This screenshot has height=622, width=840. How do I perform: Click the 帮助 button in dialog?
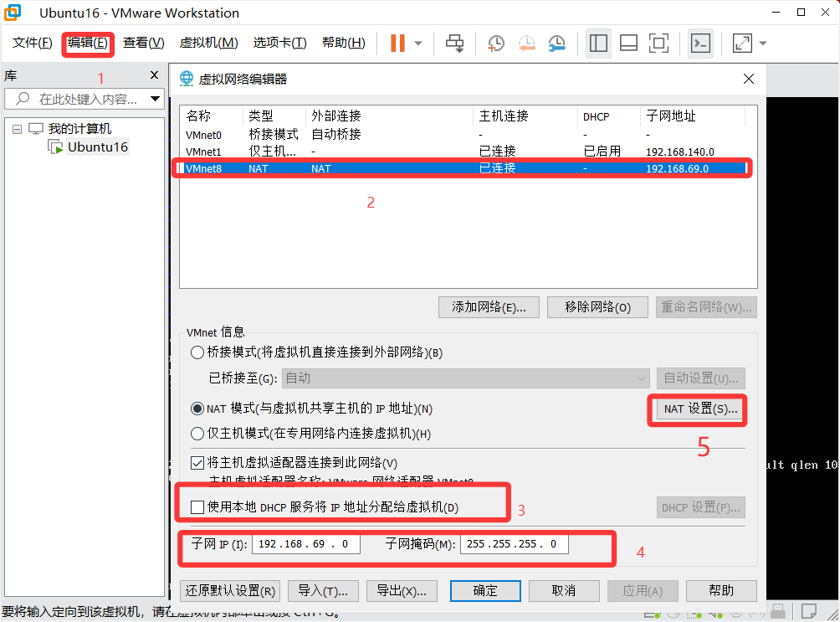click(x=721, y=591)
